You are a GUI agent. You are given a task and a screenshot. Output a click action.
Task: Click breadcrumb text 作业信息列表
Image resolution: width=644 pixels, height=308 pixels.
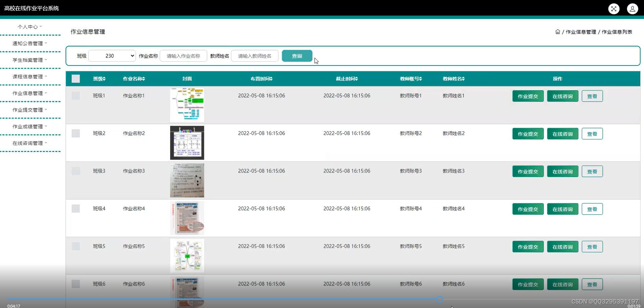pos(617,32)
